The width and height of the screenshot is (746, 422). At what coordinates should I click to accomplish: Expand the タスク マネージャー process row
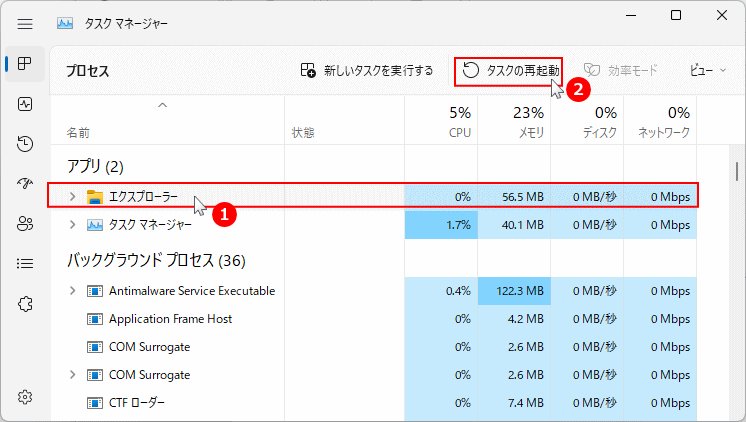[72, 224]
